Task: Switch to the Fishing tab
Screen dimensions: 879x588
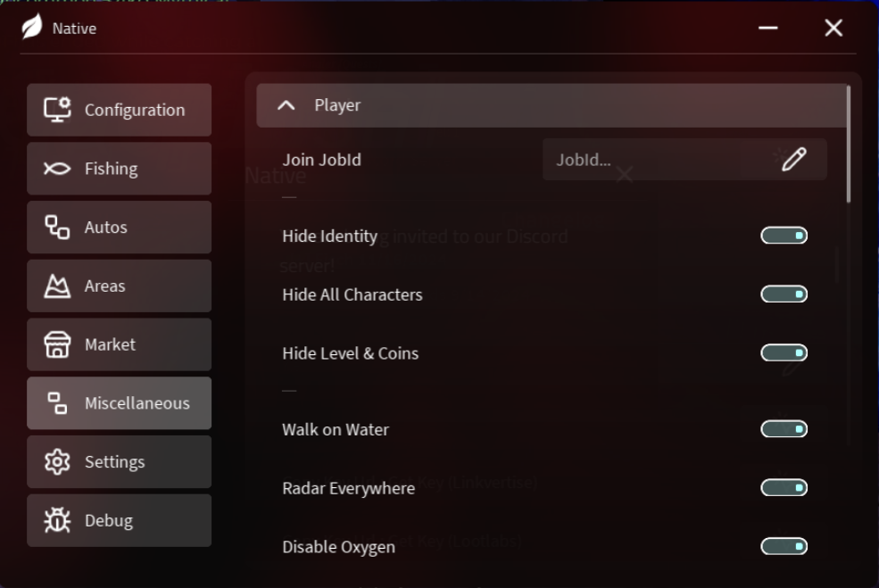Action: coord(120,168)
